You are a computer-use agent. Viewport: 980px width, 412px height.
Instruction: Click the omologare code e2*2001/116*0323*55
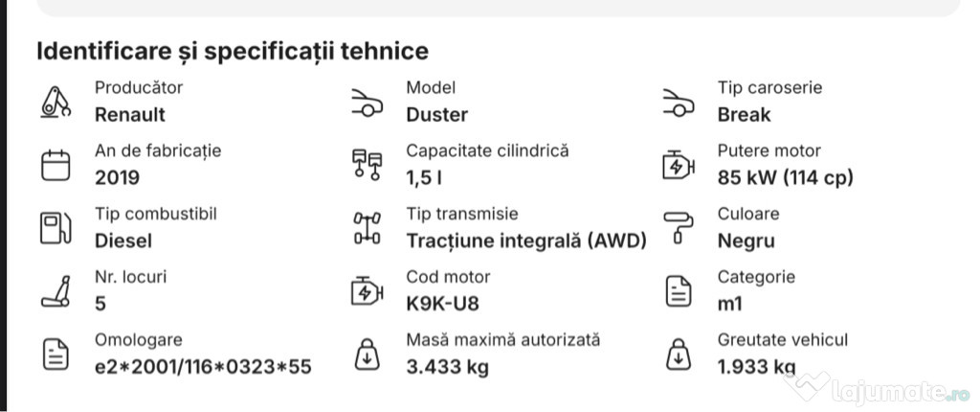[203, 366]
